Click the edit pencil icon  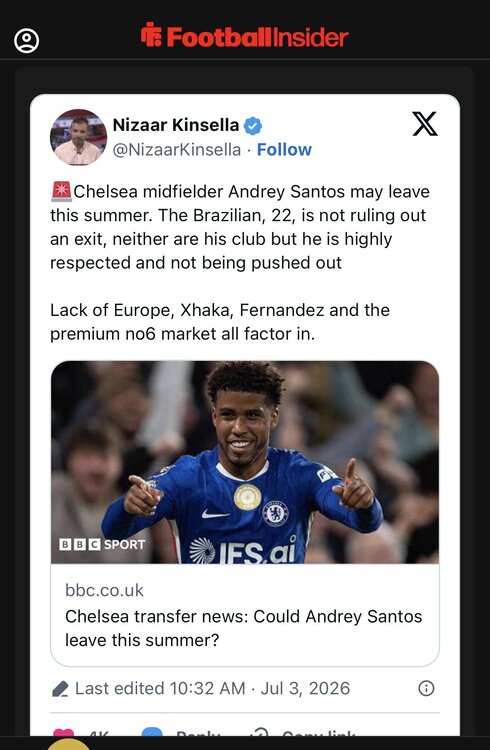[60, 689]
